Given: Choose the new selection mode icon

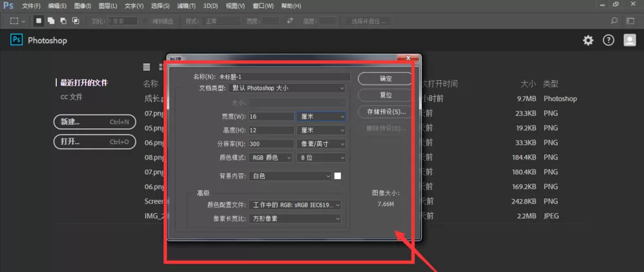Looking at the screenshot, I should [x=39, y=21].
